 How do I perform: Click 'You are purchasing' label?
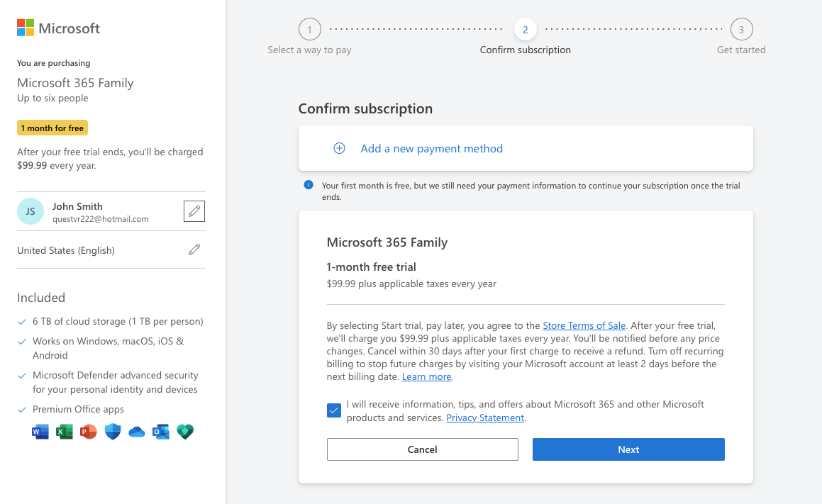[x=53, y=63]
